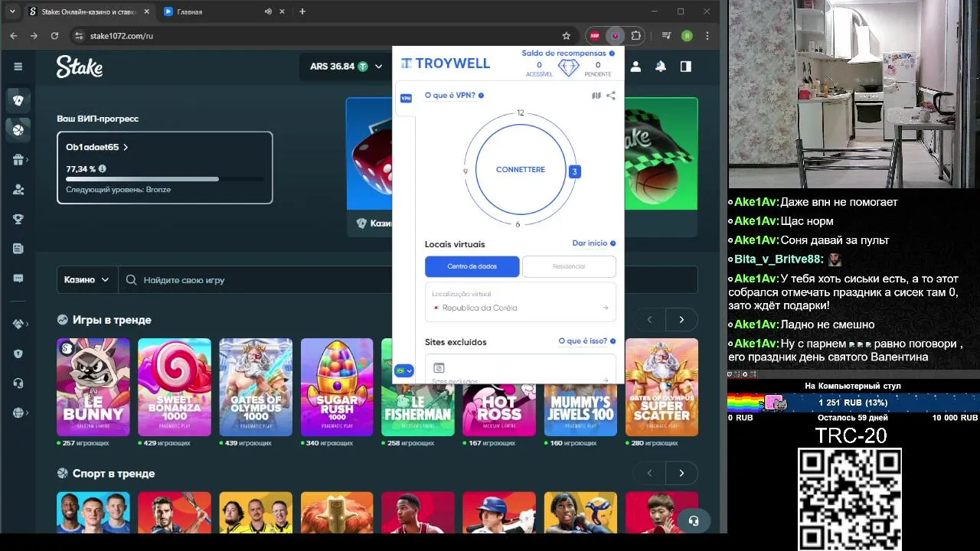Click the Troywell rewards diamond icon

coord(568,67)
